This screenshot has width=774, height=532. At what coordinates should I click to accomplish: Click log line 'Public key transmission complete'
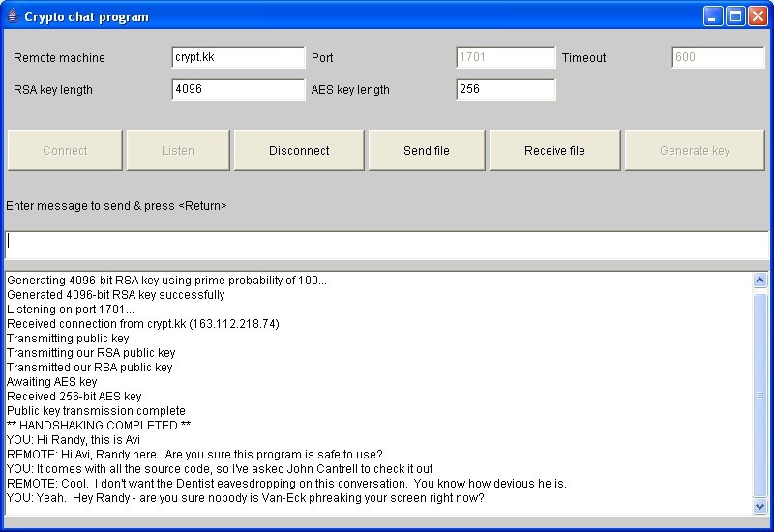pos(96,410)
